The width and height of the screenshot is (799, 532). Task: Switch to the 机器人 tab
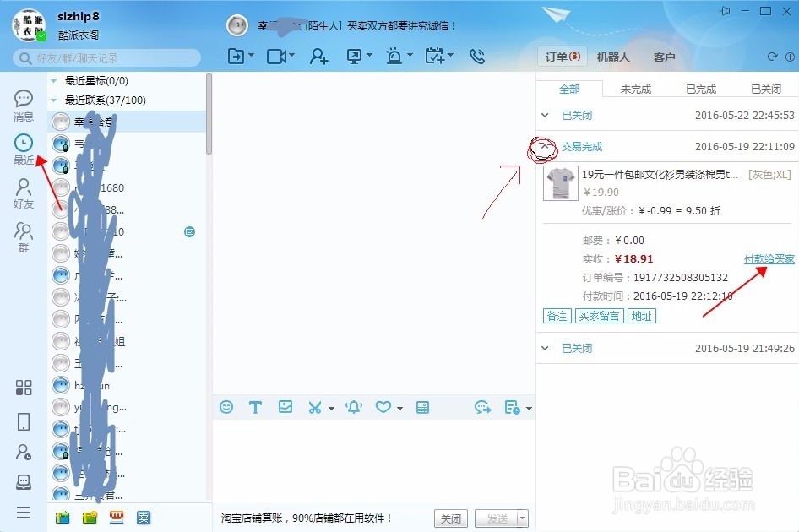point(614,57)
